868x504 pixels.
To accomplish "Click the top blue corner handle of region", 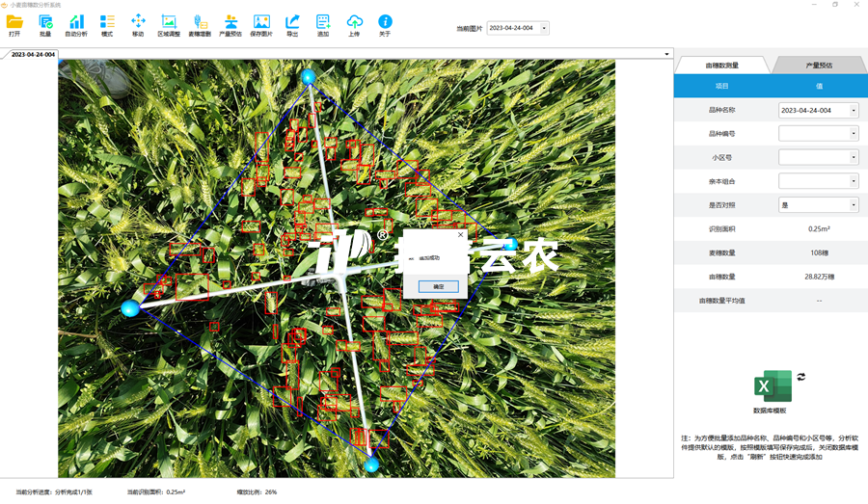I will pos(309,76).
